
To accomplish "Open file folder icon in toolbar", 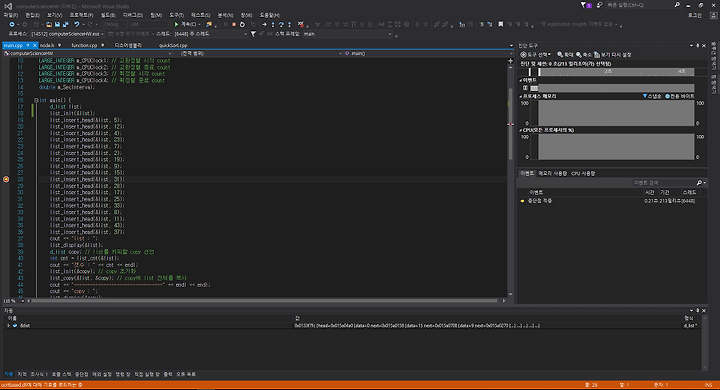I will [49, 24].
